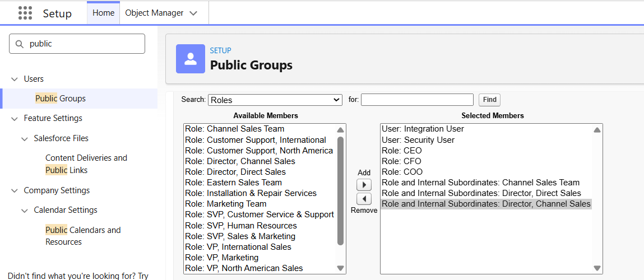Screen dimensions: 644x280
Task: Select Role: Customer Support, North America
Action: [260, 151]
